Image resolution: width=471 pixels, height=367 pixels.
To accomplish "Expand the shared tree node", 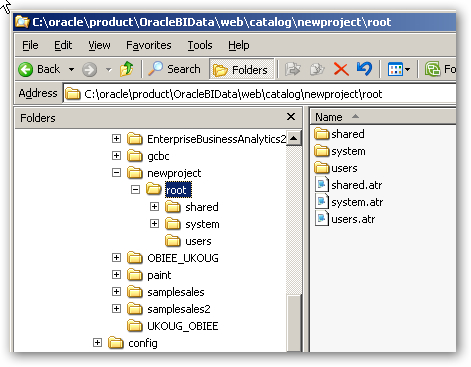I will [154, 206].
